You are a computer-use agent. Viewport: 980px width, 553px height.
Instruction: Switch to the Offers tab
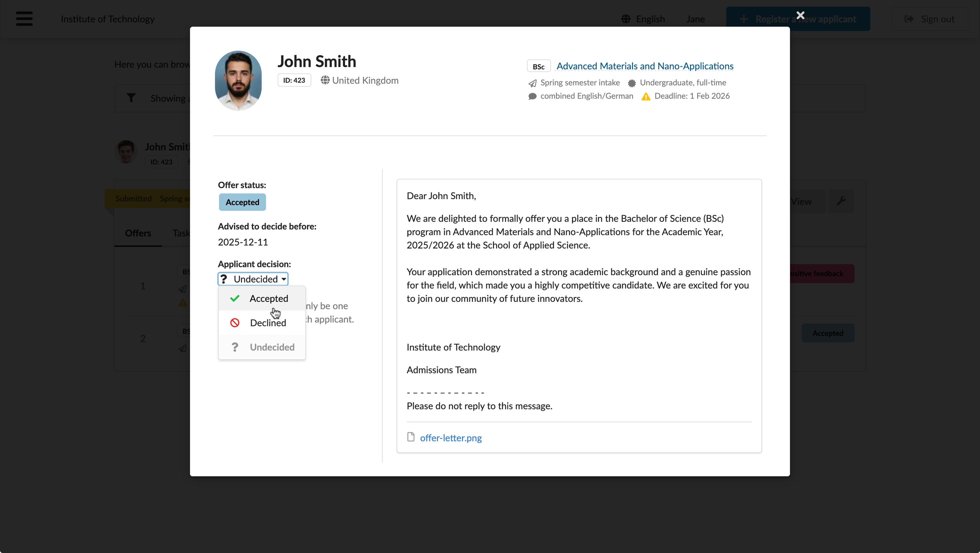tap(138, 233)
